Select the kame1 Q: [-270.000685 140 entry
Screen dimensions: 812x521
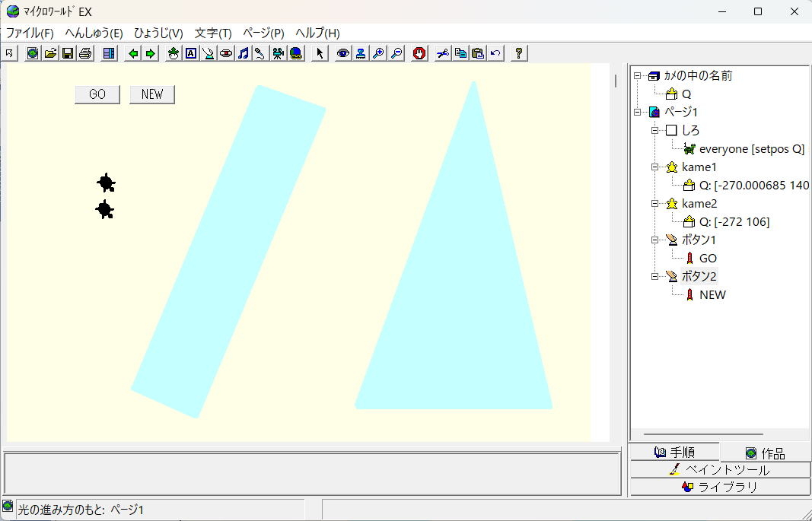click(754, 186)
